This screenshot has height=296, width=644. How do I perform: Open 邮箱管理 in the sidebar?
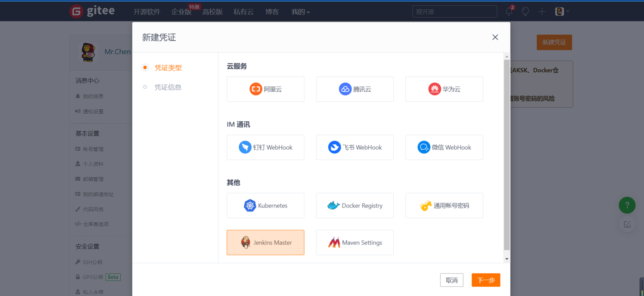[x=93, y=179]
